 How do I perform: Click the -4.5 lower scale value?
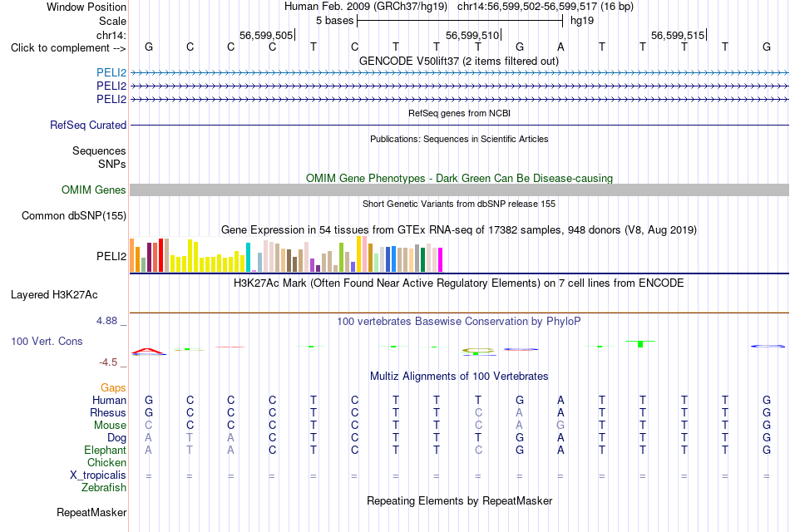[x=108, y=362]
